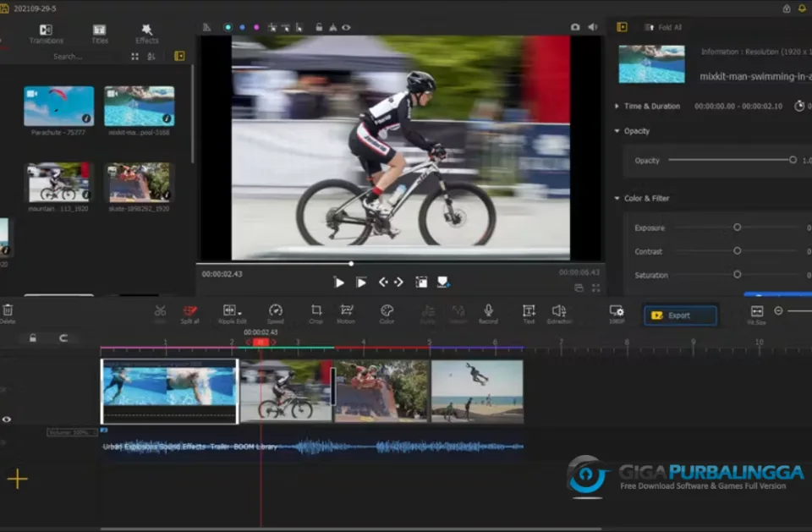Toggle the timeline magnet snap icon

click(63, 338)
